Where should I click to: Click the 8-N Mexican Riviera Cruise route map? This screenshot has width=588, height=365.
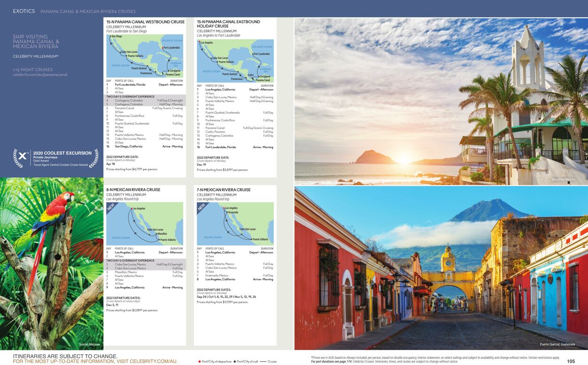(144, 223)
